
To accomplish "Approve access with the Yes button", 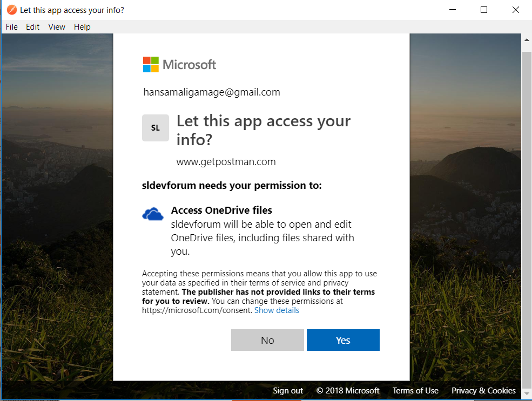I will pos(343,340).
